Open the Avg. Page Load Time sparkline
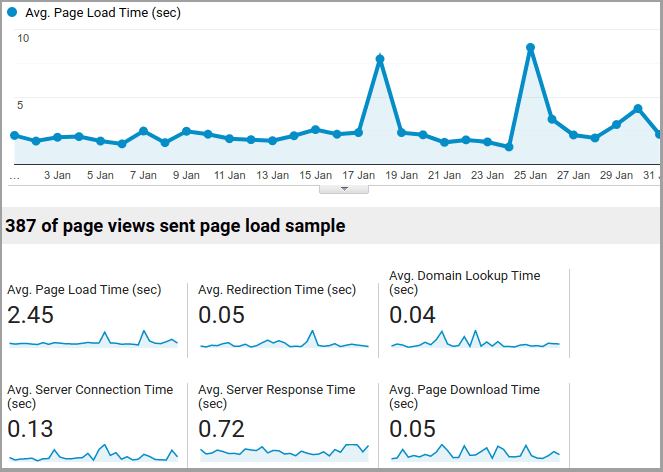663x472 pixels. point(93,339)
